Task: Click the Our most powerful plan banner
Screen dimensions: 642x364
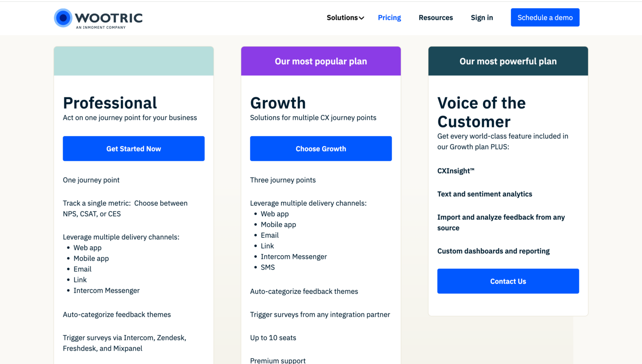Action: [x=508, y=61]
